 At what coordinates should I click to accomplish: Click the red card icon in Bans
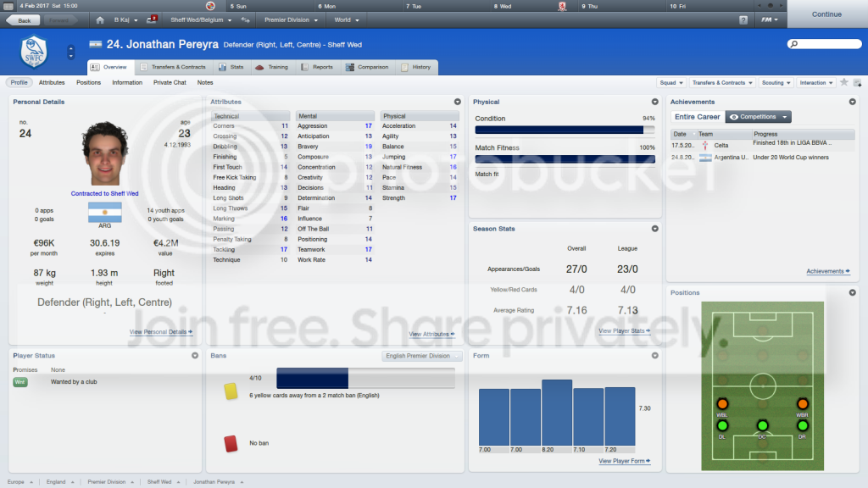231,443
